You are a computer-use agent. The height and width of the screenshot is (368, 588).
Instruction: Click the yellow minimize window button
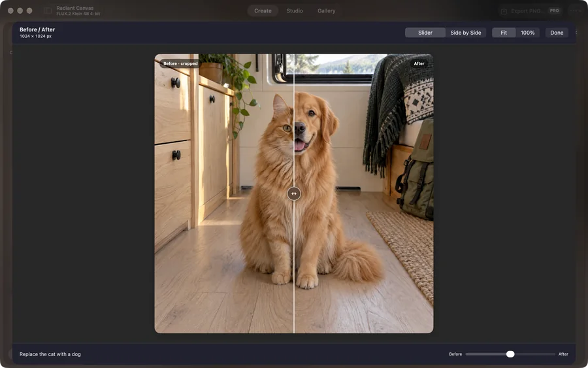click(x=20, y=11)
